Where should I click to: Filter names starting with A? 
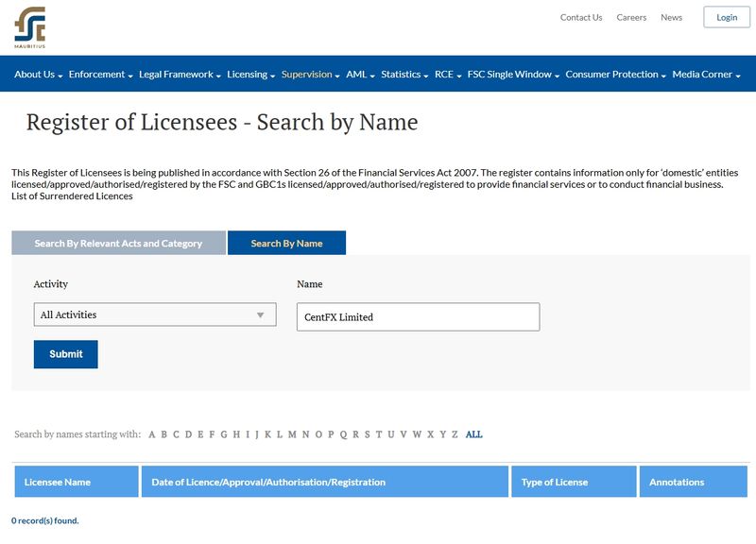click(152, 434)
